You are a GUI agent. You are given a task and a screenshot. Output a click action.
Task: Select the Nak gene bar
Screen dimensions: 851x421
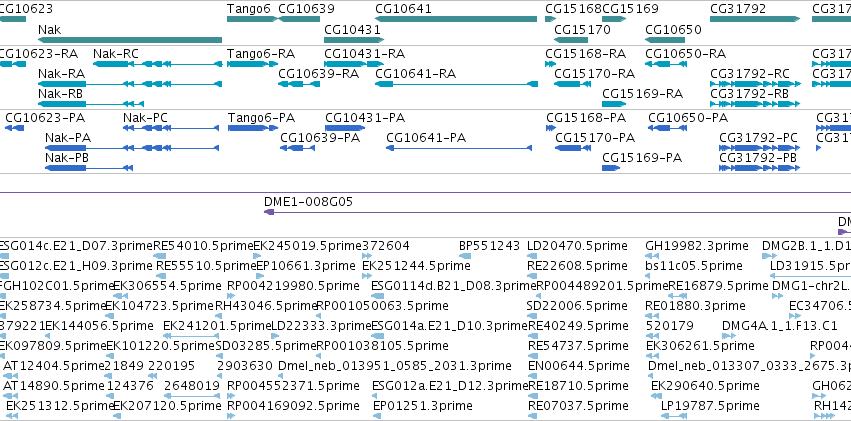click(x=130, y=40)
